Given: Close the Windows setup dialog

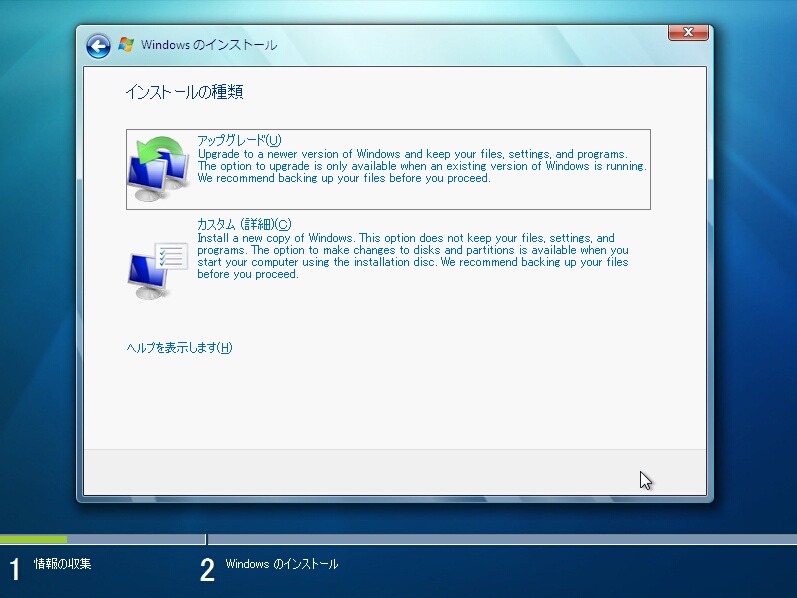Looking at the screenshot, I should [x=688, y=33].
